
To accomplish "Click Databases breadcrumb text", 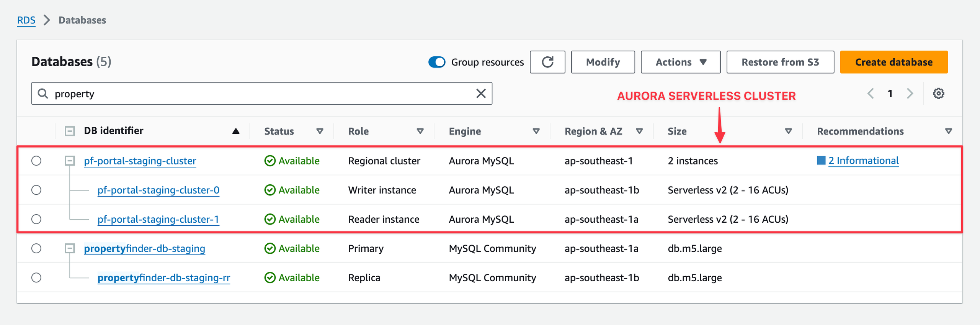I will (82, 20).
